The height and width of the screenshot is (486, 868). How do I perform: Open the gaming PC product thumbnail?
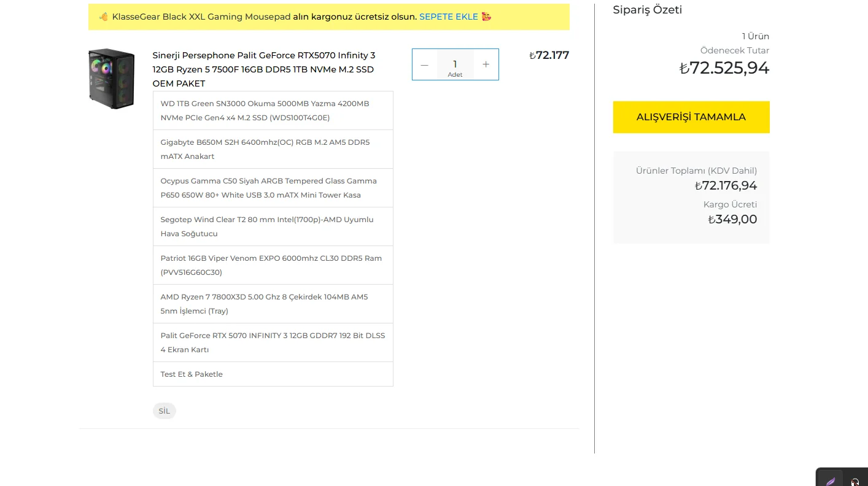click(111, 79)
